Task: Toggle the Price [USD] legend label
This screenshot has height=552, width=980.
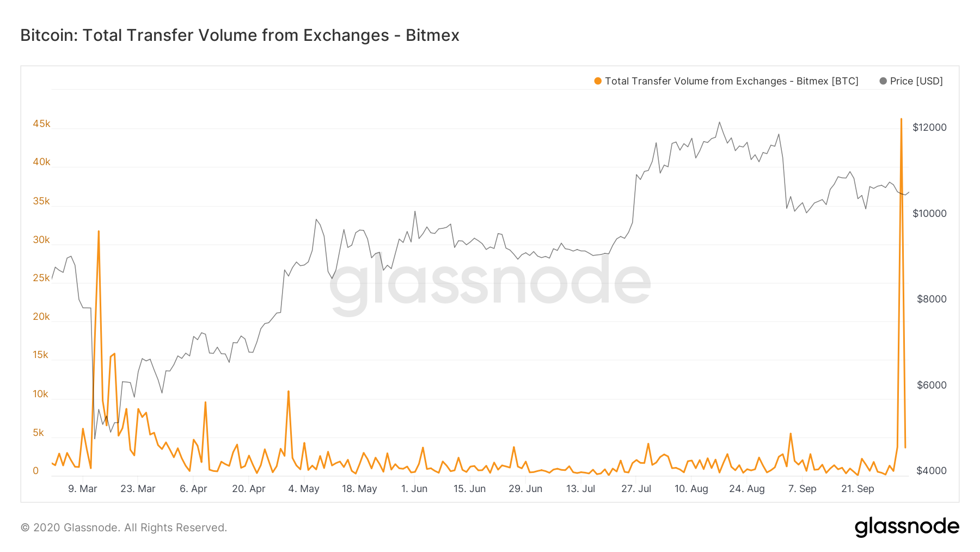Action: [916, 81]
